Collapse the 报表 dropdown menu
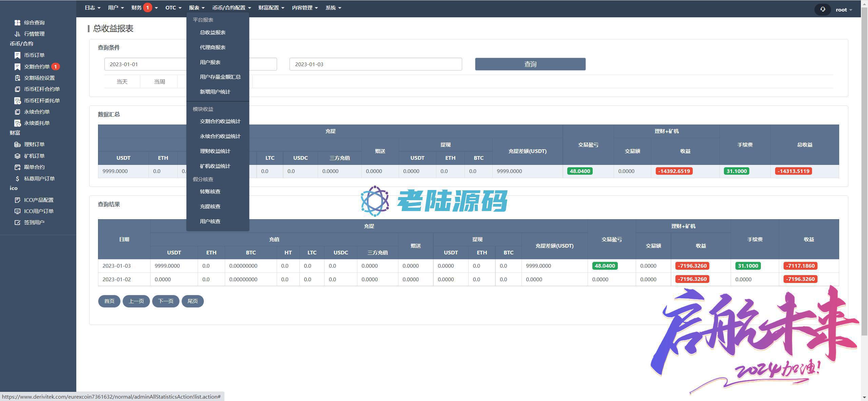Image resolution: width=868 pixels, height=401 pixels. [197, 7]
